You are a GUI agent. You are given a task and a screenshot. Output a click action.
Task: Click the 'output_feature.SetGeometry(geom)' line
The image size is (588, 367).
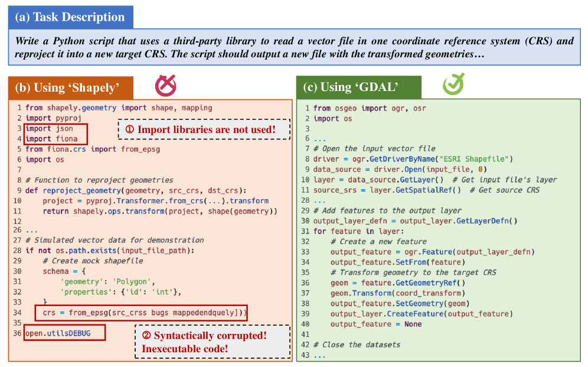coord(400,304)
